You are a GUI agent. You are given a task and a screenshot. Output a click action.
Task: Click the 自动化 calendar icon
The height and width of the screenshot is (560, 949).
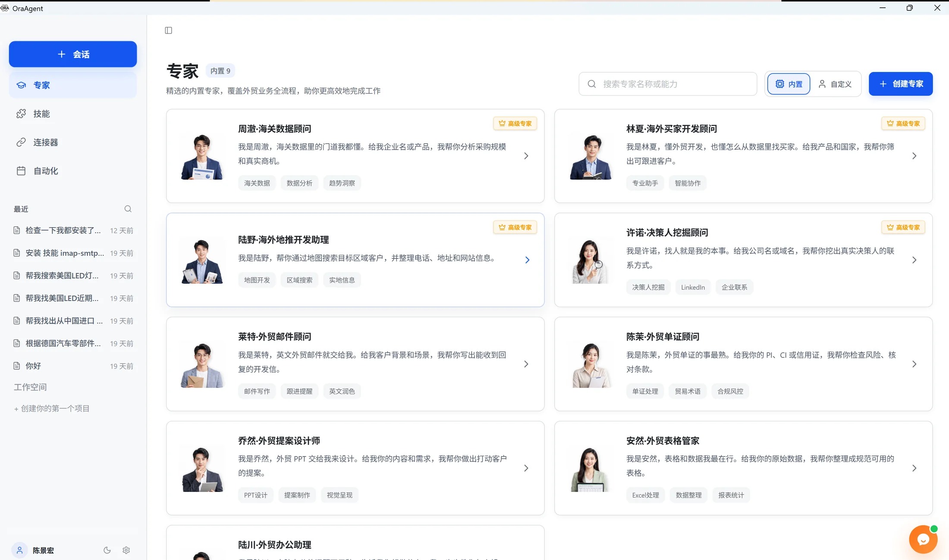[21, 171]
